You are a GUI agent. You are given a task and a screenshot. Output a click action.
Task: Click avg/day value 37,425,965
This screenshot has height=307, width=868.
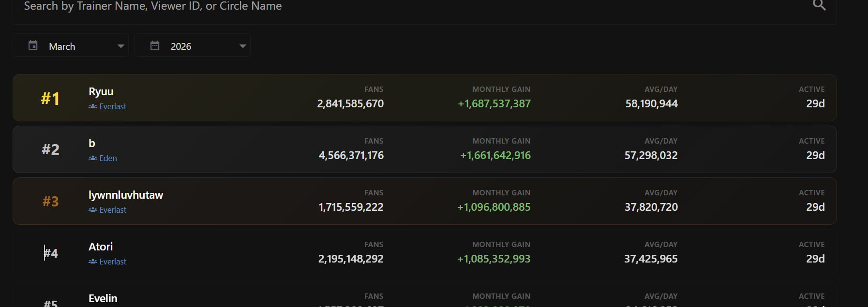651,259
